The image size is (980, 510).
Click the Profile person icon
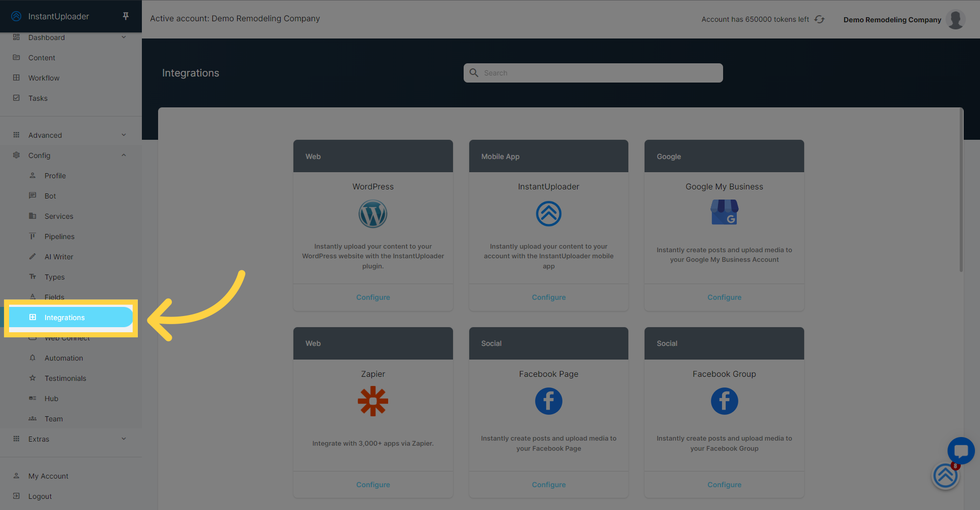(x=32, y=176)
